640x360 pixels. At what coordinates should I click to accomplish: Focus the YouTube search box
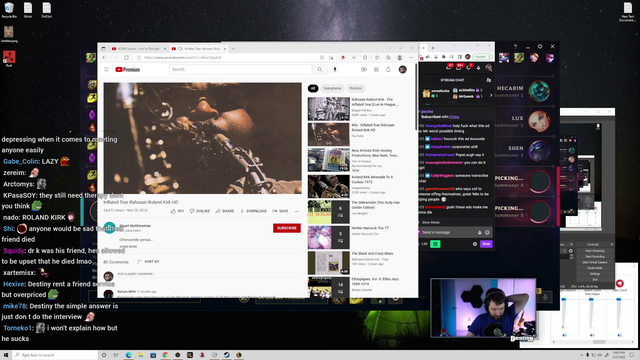(x=241, y=69)
